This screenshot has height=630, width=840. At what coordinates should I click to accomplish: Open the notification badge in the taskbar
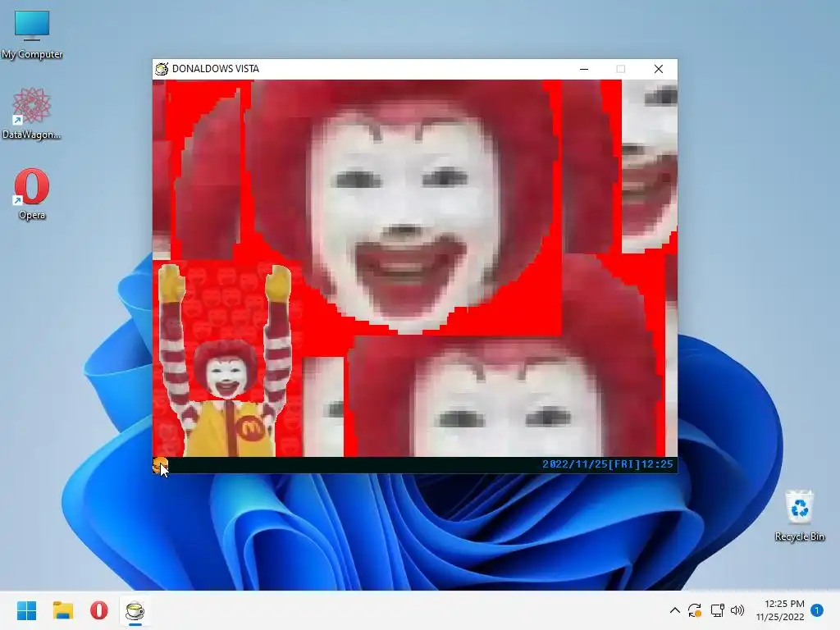coord(817,610)
